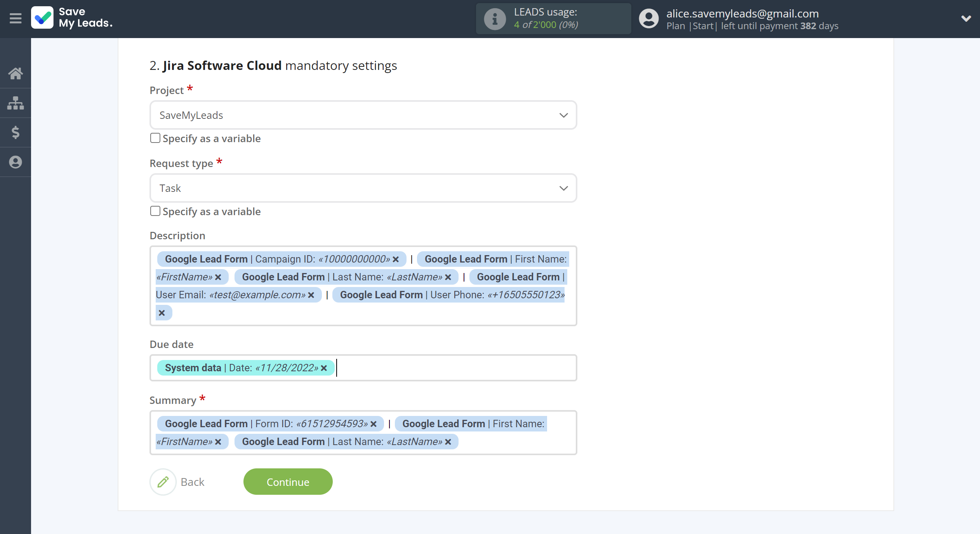Enable 'Specify as a variable' for Request type

click(x=155, y=211)
